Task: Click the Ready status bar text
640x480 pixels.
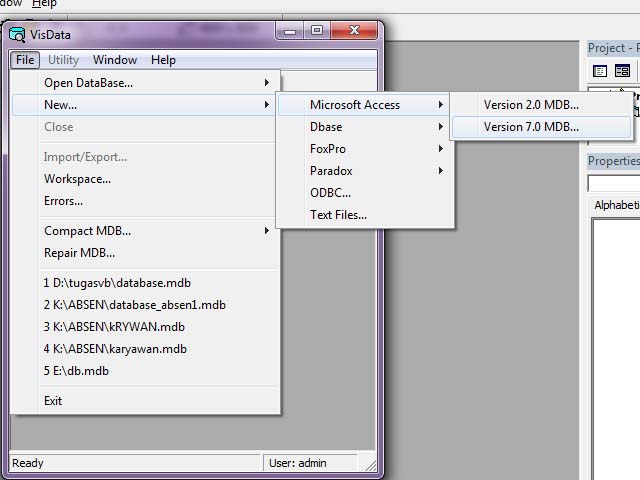Action: (28, 463)
